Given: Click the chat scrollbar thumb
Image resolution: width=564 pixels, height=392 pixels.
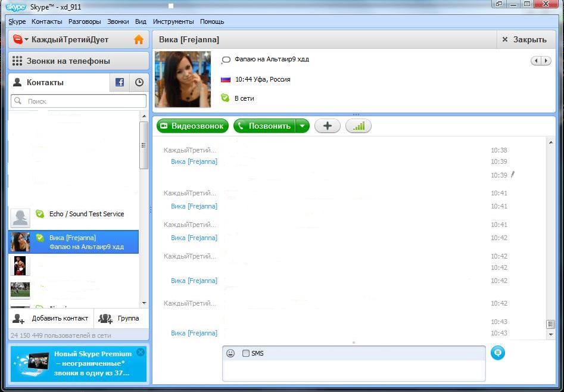Looking at the screenshot, I should [551, 324].
